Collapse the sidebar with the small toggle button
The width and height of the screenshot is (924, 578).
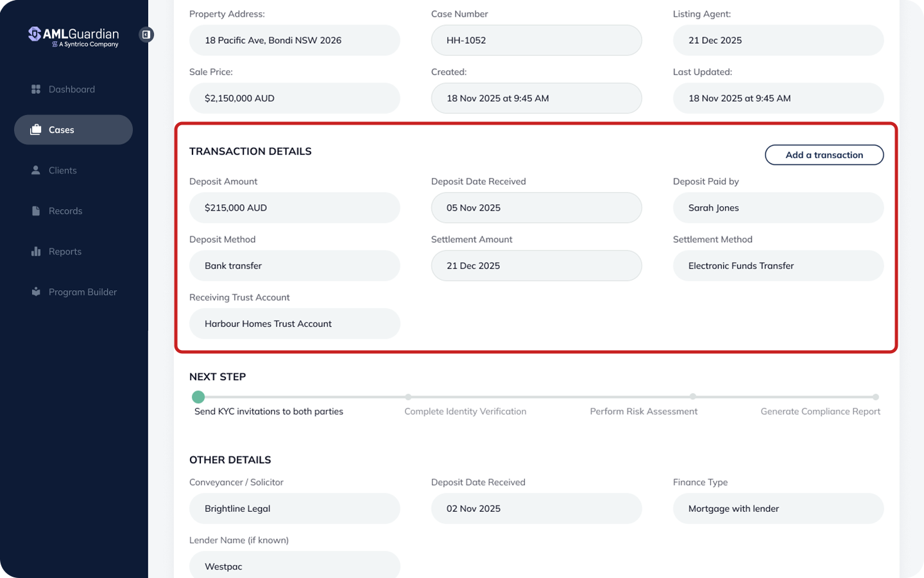(146, 35)
